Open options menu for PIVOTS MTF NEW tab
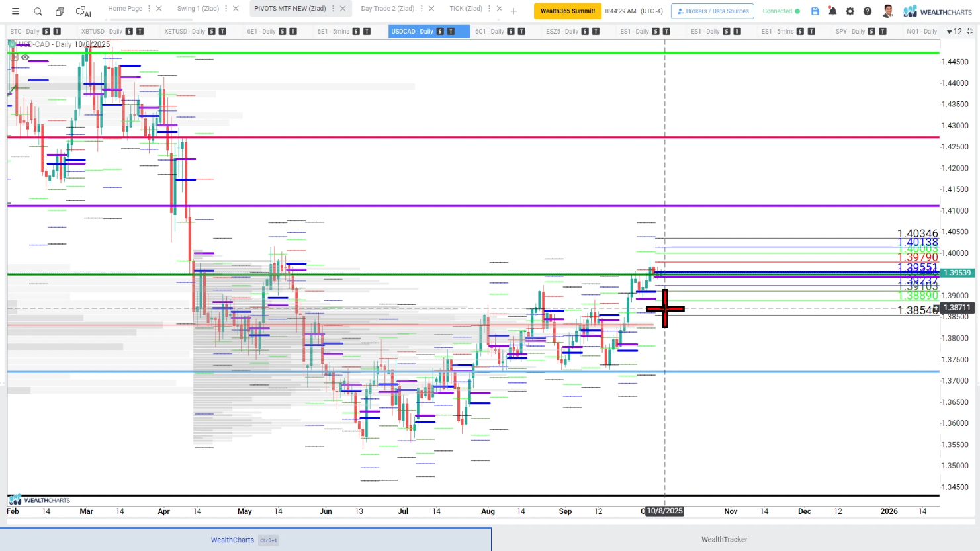The height and width of the screenshot is (551, 980). pyautogui.click(x=333, y=9)
